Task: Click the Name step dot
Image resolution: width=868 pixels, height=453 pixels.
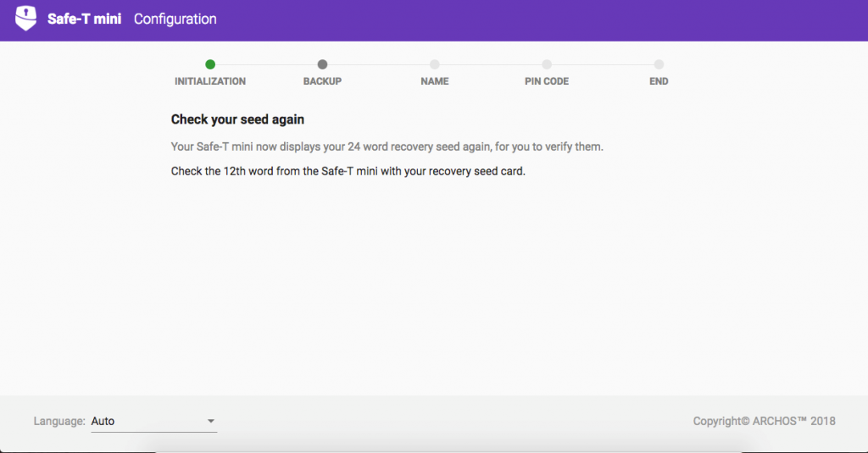Action: coord(435,64)
